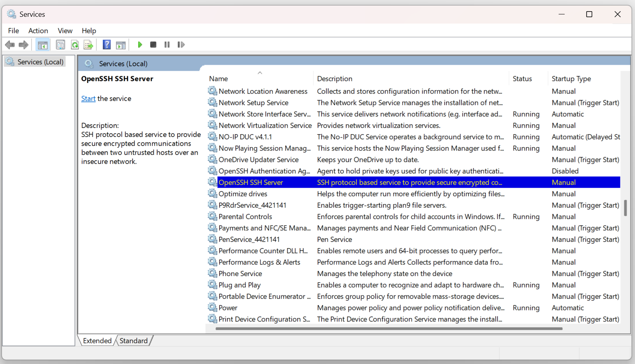635x364 pixels.
Task: Open the View menu
Action: [x=65, y=31]
